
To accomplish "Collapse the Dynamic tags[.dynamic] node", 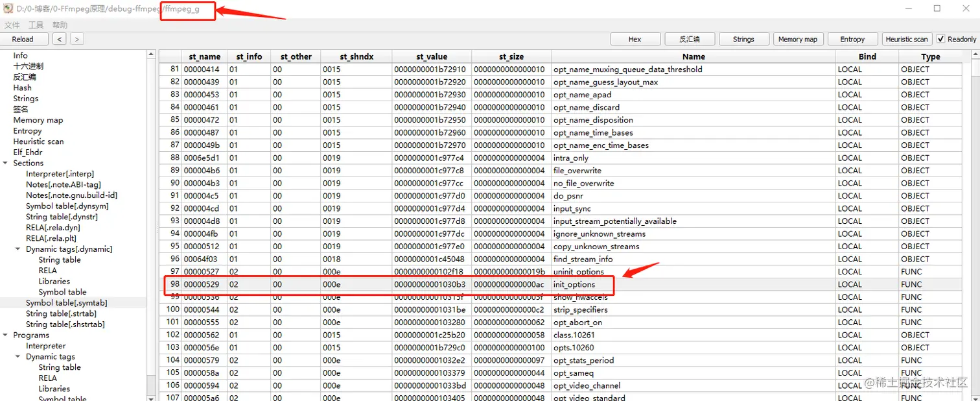I will tap(18, 249).
